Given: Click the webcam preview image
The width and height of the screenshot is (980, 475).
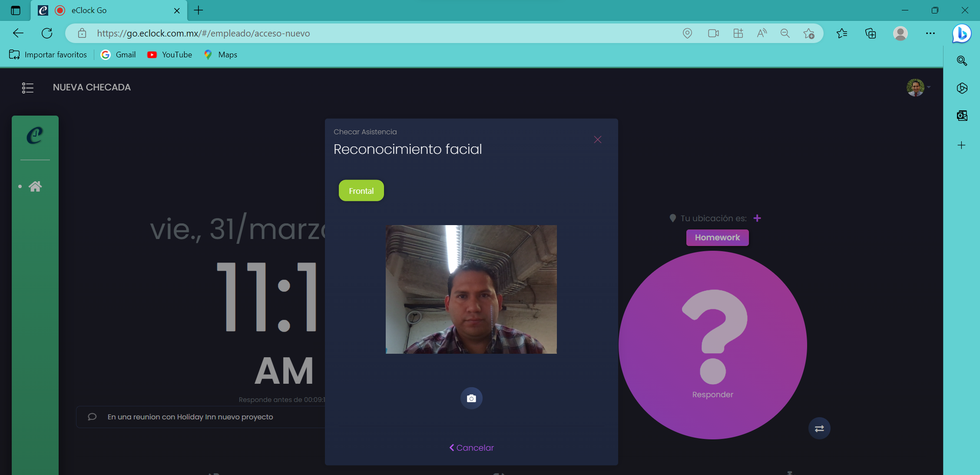Looking at the screenshot, I should tap(471, 289).
